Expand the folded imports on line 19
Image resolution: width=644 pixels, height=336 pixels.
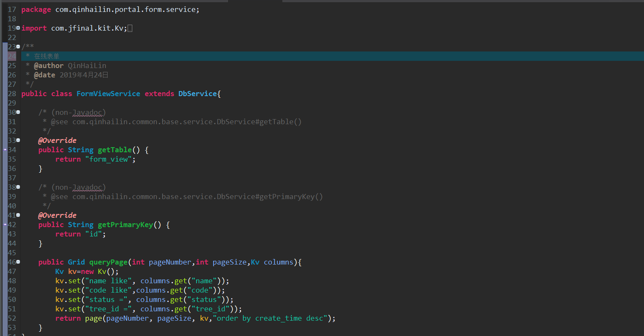pyautogui.click(x=18, y=28)
